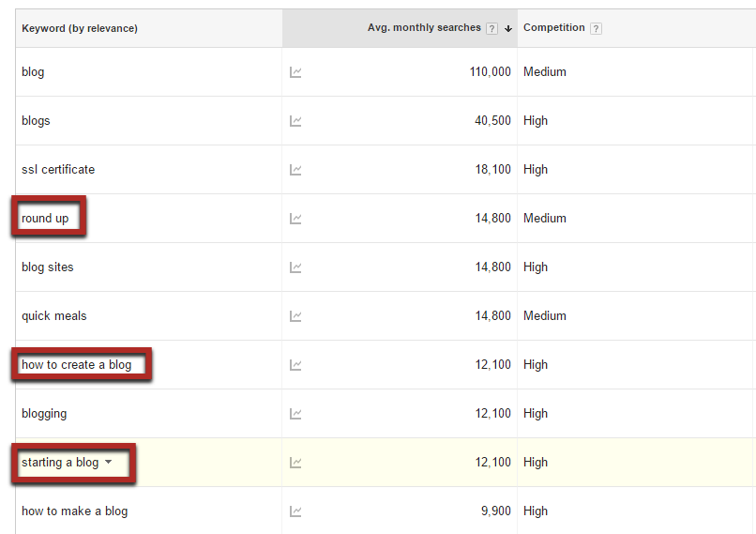This screenshot has width=756, height=534.
Task: View trend chart icon for quick meals
Action: 295,316
